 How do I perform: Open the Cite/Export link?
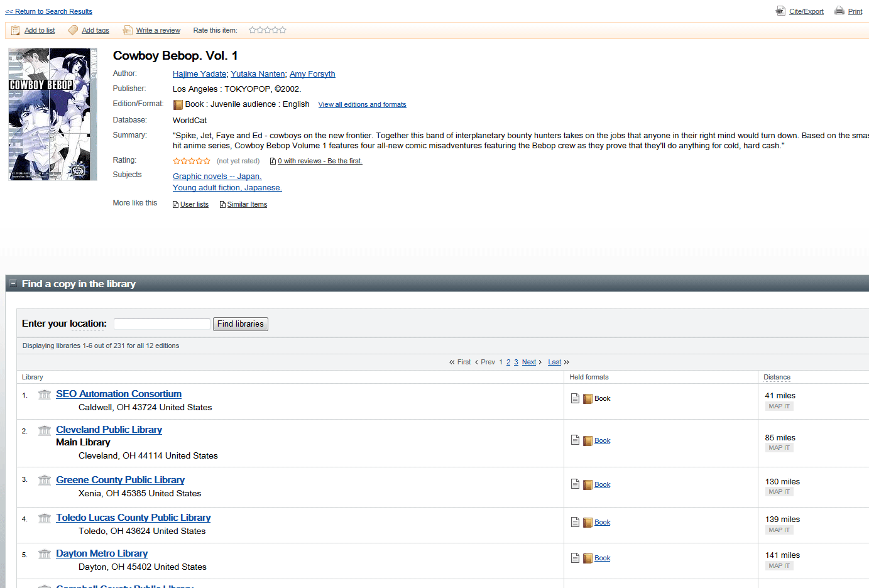click(806, 11)
